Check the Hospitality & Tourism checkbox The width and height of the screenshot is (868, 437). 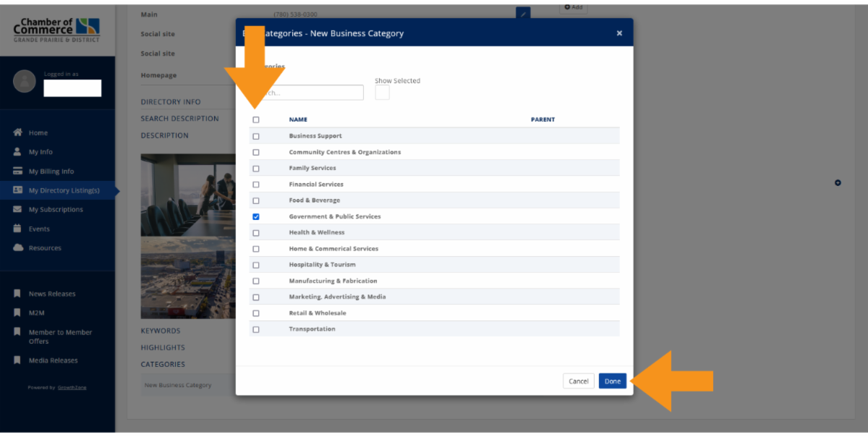tap(256, 265)
